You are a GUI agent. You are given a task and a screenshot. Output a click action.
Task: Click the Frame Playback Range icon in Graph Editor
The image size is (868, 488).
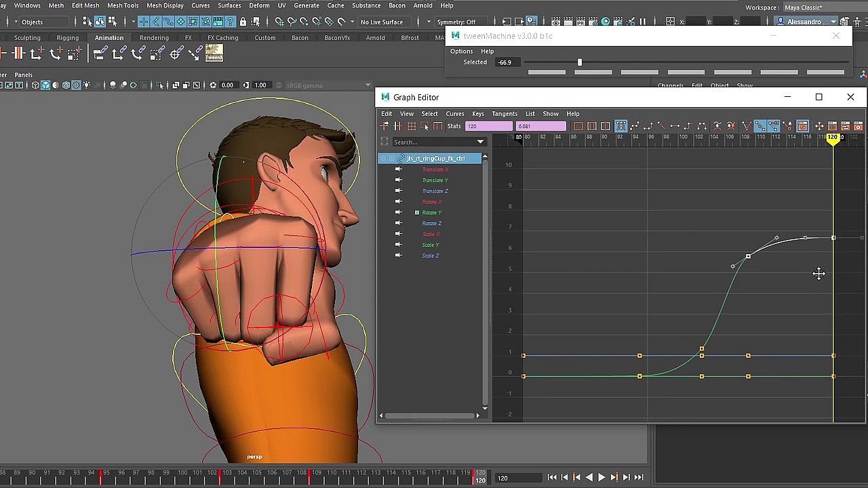tap(592, 126)
